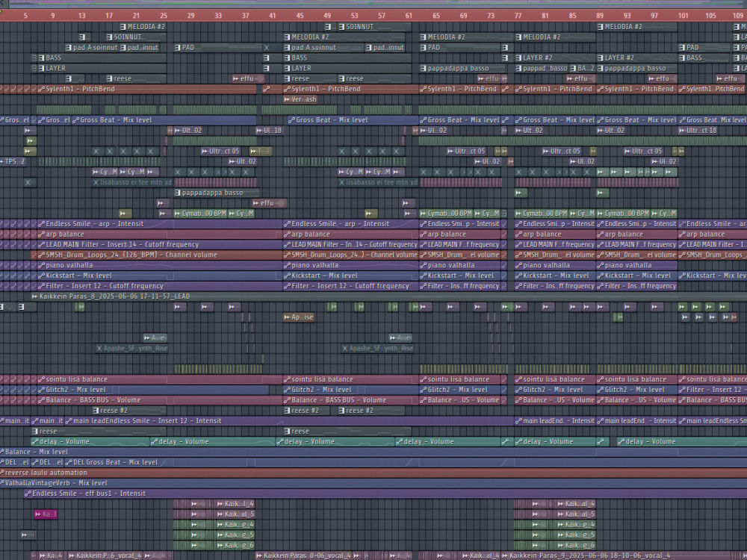Select the leftmost reese #2 pattern clip

point(129,411)
